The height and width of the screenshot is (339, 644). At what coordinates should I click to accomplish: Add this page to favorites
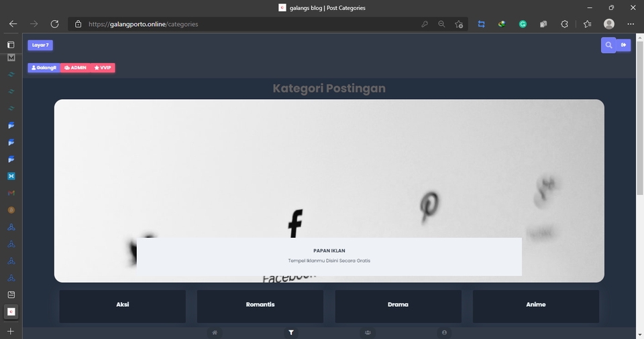coord(459,24)
